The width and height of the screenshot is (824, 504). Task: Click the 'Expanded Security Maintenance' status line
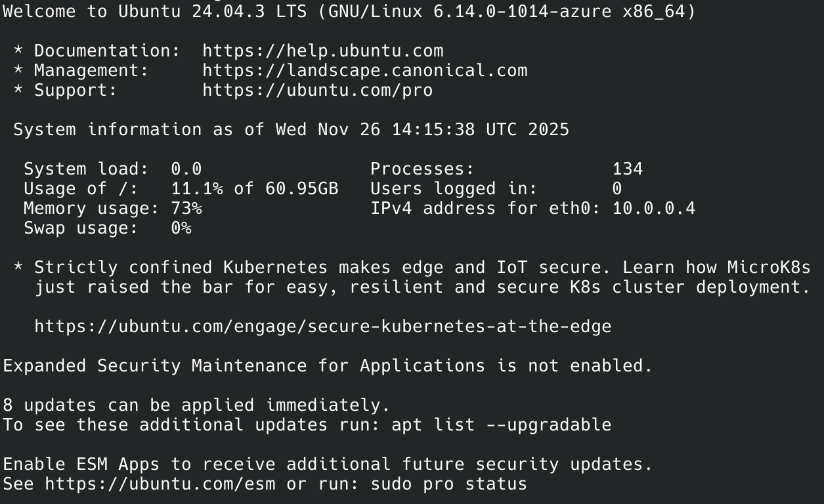tap(328, 366)
